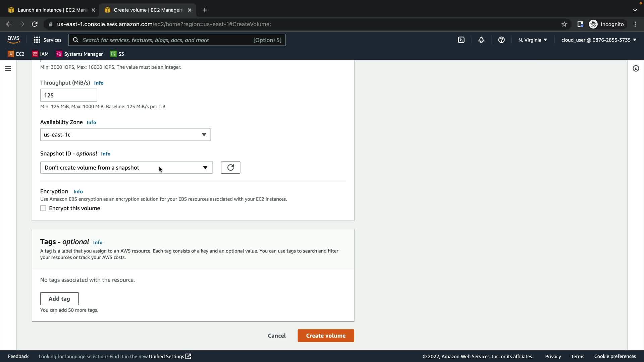Viewport: 644px width, 362px height.
Task: Click the AWS logo home icon
Action: click(13, 40)
